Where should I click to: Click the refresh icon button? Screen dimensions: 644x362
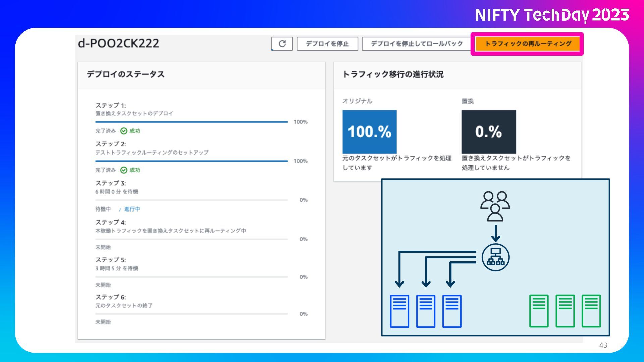(x=282, y=44)
